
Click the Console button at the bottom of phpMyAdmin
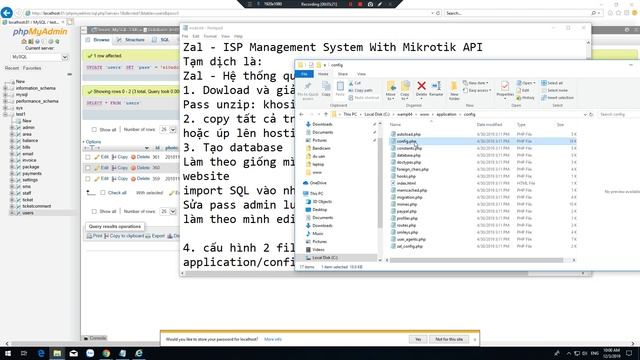pyautogui.click(x=95, y=338)
